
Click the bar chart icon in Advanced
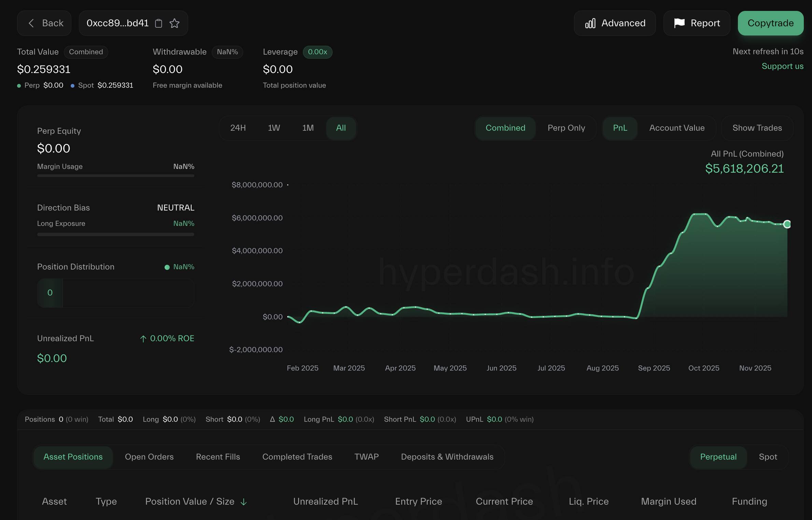click(590, 23)
